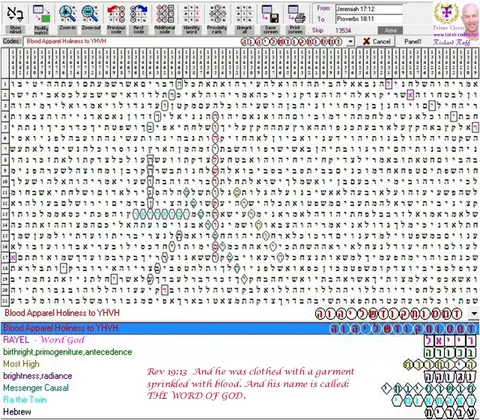The height and width of the screenshot is (420, 480).
Task: Select the RAYEL - Word God row
Action: (239, 340)
